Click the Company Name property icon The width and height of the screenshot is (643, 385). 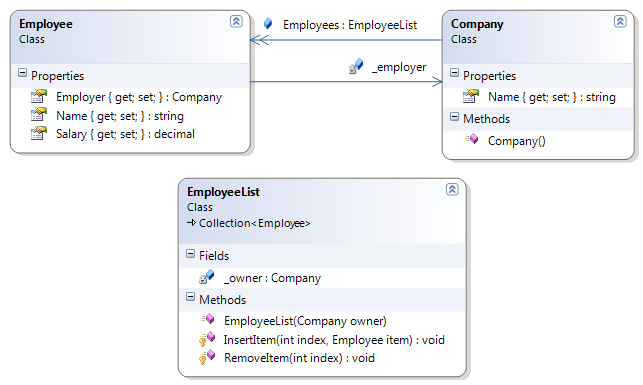[471, 96]
